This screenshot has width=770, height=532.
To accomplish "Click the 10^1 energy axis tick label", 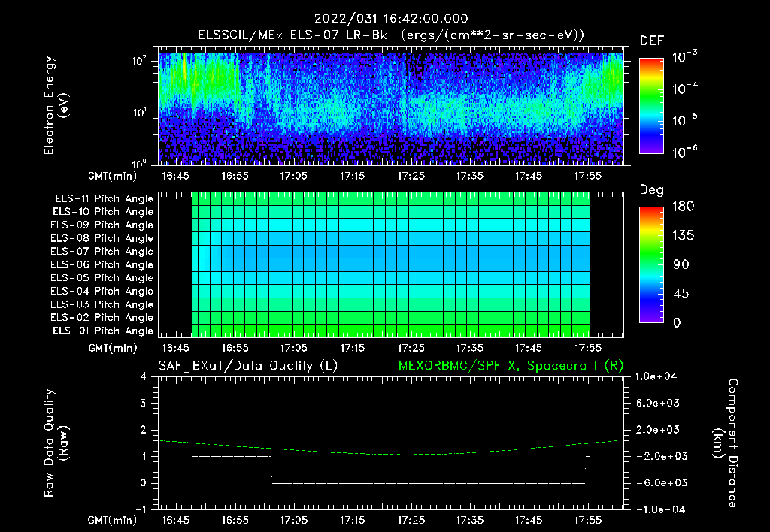I will pyautogui.click(x=139, y=113).
